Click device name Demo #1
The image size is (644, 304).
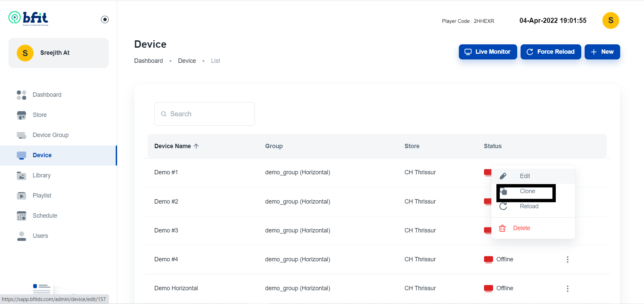click(166, 172)
